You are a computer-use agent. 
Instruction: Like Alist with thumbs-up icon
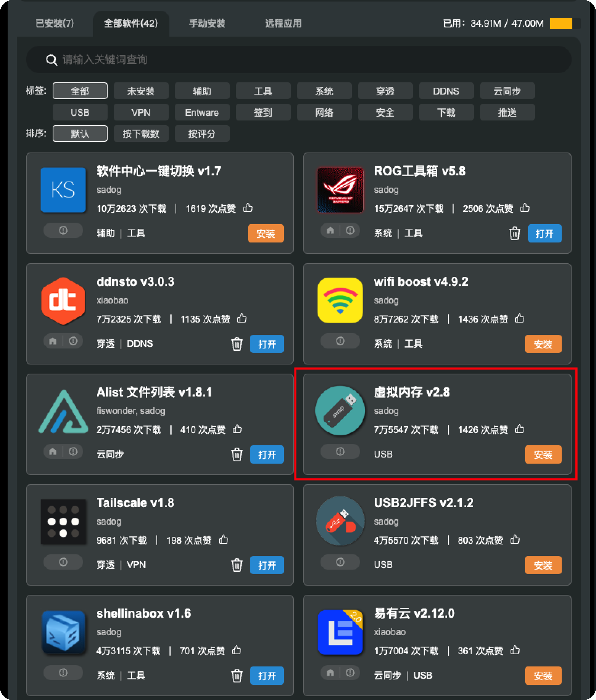(x=237, y=429)
